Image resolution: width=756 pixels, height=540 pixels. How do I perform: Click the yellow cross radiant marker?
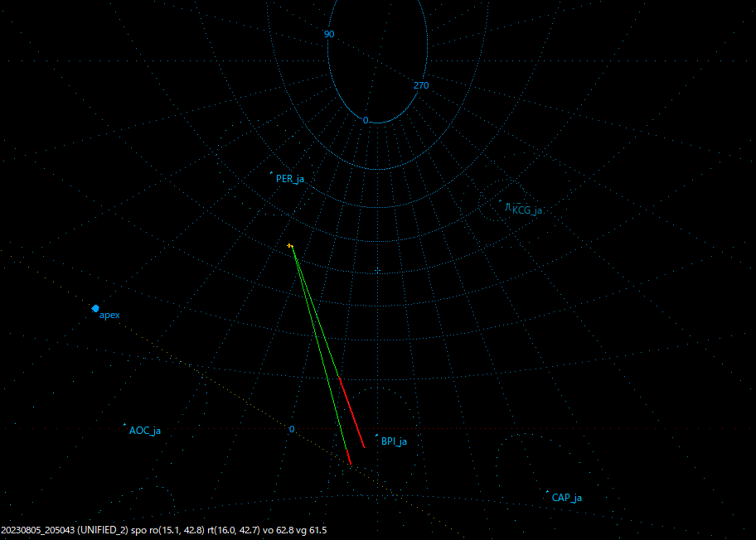pyautogui.click(x=290, y=246)
